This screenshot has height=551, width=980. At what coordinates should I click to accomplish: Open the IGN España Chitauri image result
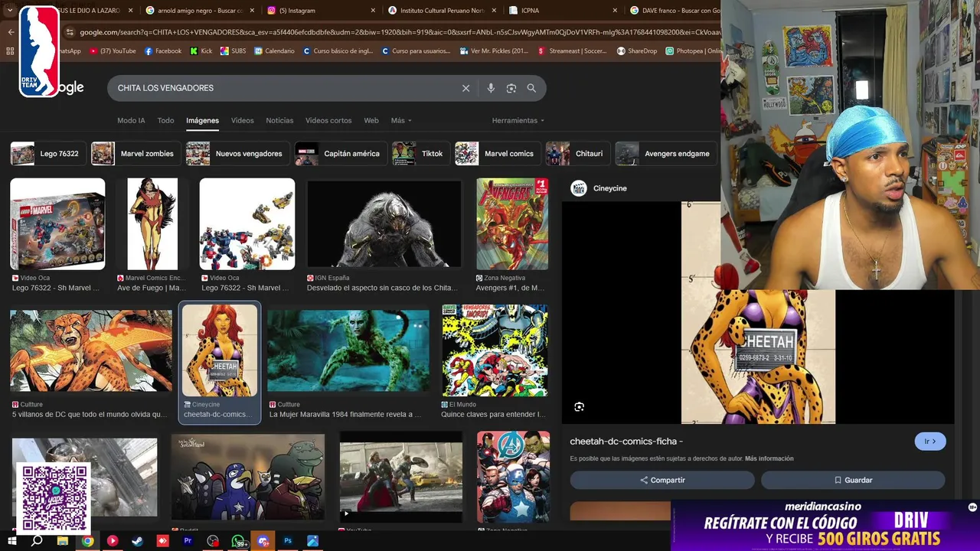pos(384,224)
